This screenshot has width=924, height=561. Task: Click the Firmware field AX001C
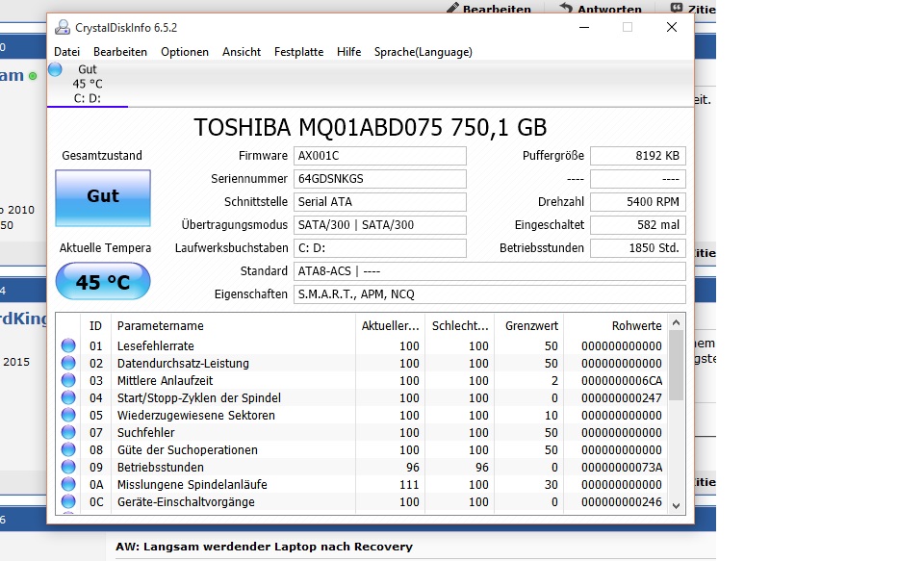(380, 156)
